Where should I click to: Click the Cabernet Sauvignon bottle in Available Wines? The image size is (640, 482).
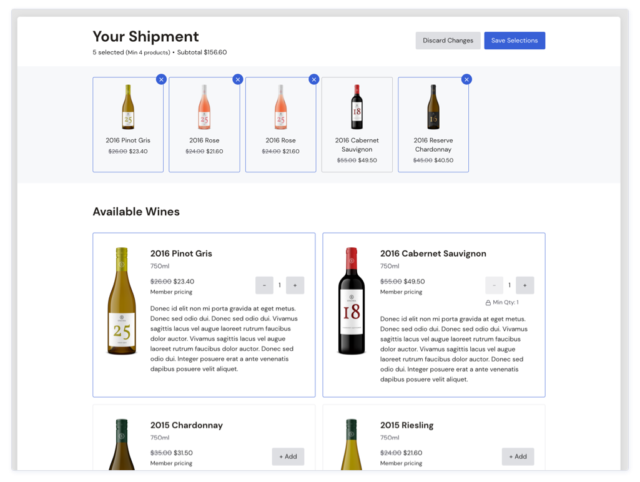[x=351, y=300]
